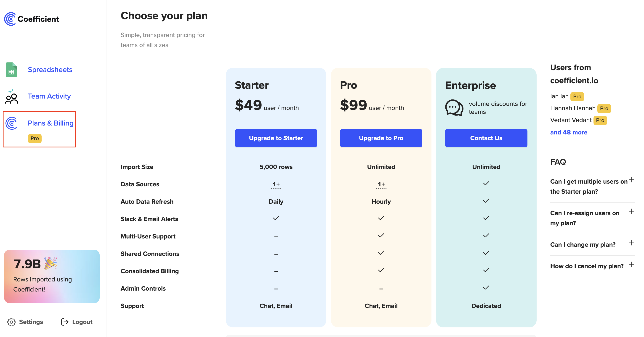The height and width of the screenshot is (337, 644).
Task: Click the Upgrade to Starter button
Action: [276, 138]
